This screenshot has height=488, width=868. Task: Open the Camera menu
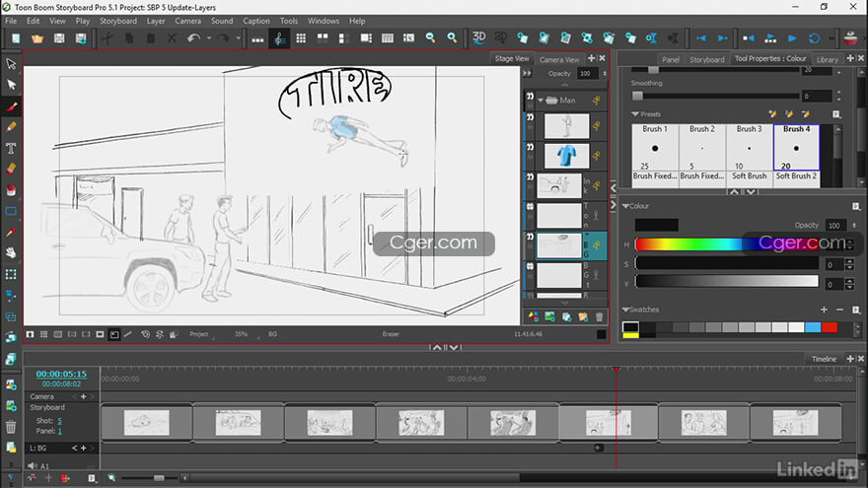[x=187, y=21]
